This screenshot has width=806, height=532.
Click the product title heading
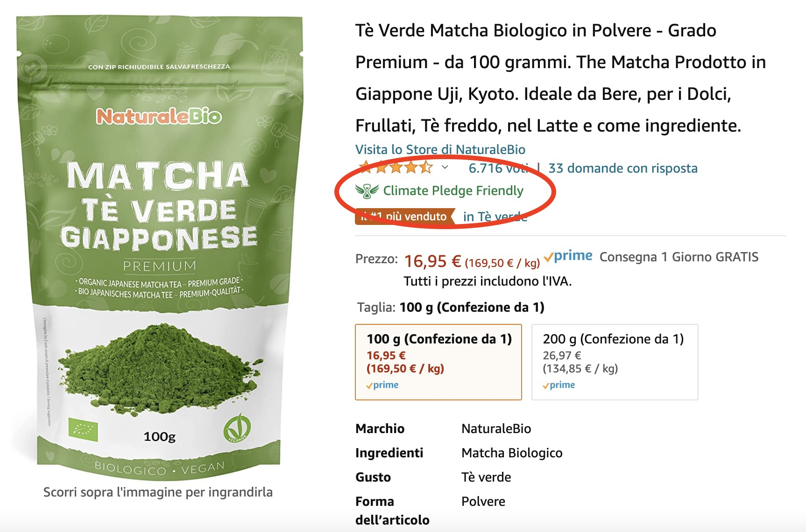pyautogui.click(x=560, y=78)
